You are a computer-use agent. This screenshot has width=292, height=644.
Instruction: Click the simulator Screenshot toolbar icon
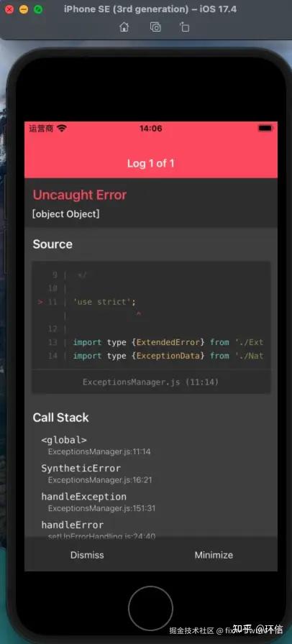[x=155, y=27]
